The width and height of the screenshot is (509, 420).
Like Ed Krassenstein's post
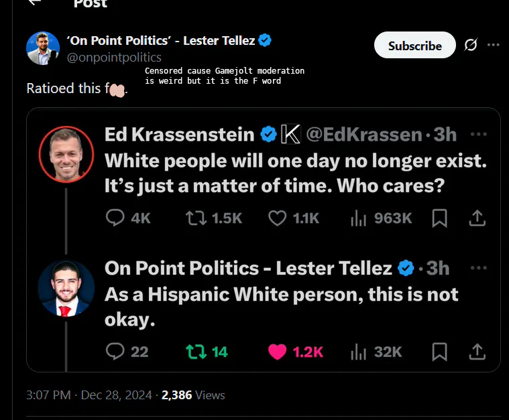[x=277, y=218]
